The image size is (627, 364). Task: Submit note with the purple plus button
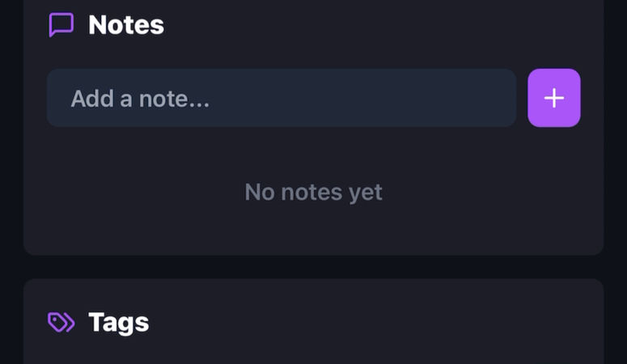[554, 98]
